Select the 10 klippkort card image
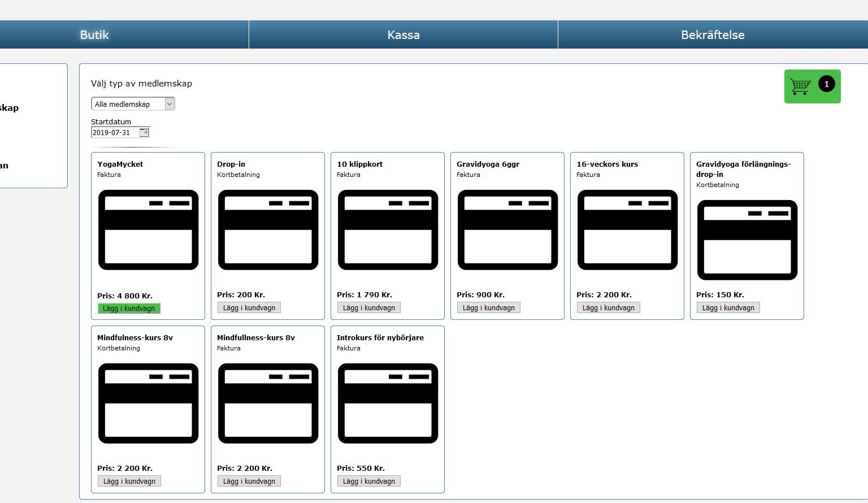This screenshot has height=503, width=868. tap(388, 230)
